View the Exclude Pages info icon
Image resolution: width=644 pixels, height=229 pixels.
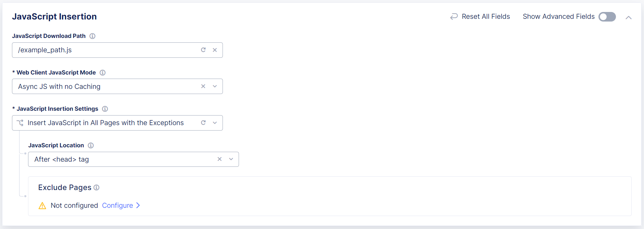coord(96,188)
